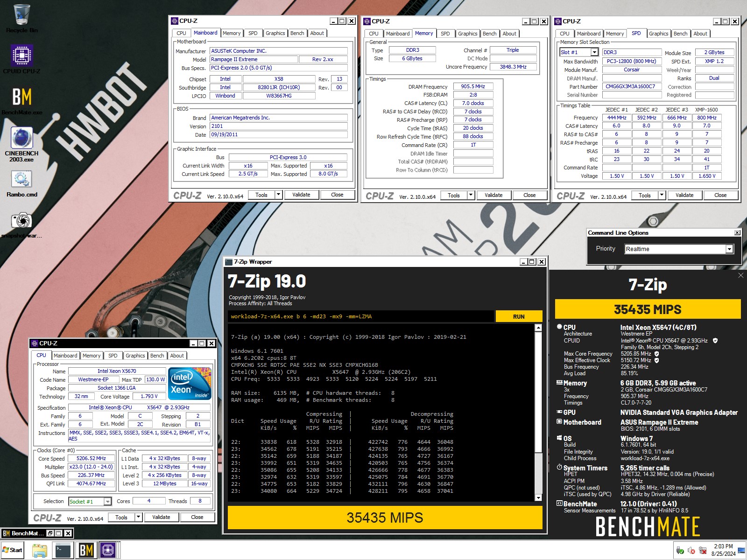Open the Windows Start button
747x560 pixels.
point(13,550)
